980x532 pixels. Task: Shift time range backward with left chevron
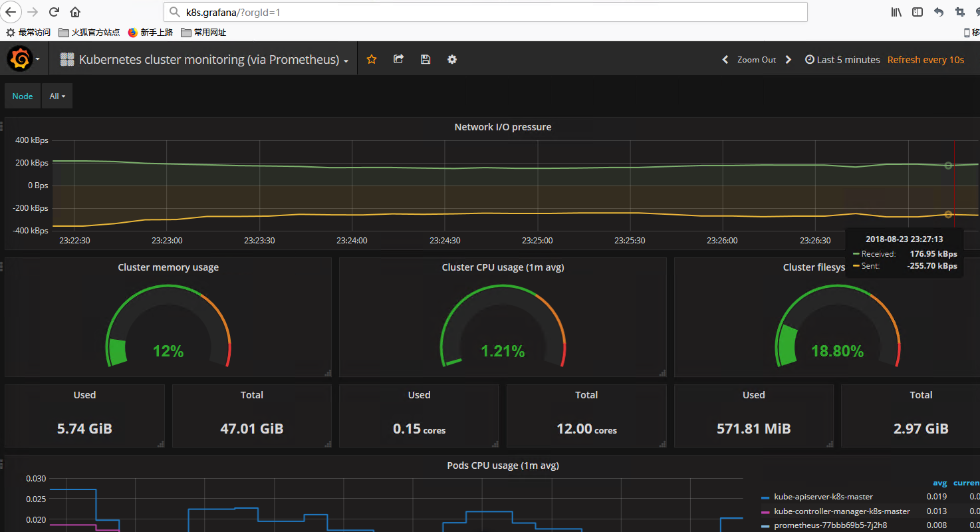click(x=725, y=60)
